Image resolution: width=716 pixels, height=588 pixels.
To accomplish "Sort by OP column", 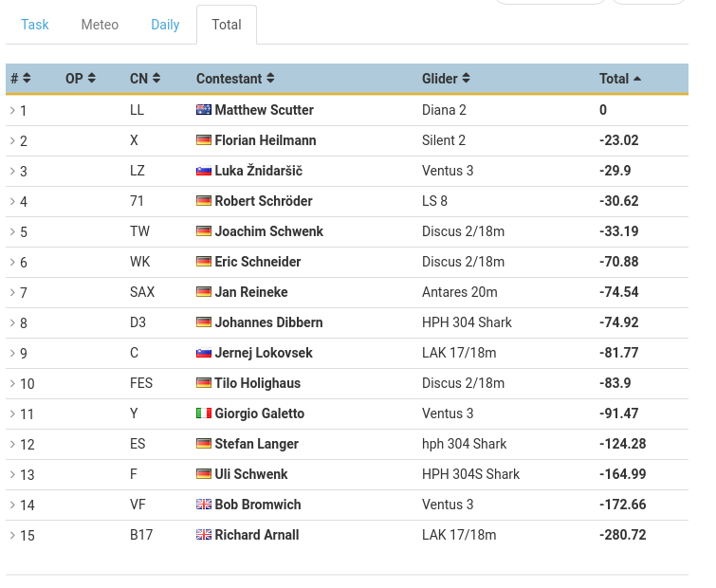I will [81, 79].
